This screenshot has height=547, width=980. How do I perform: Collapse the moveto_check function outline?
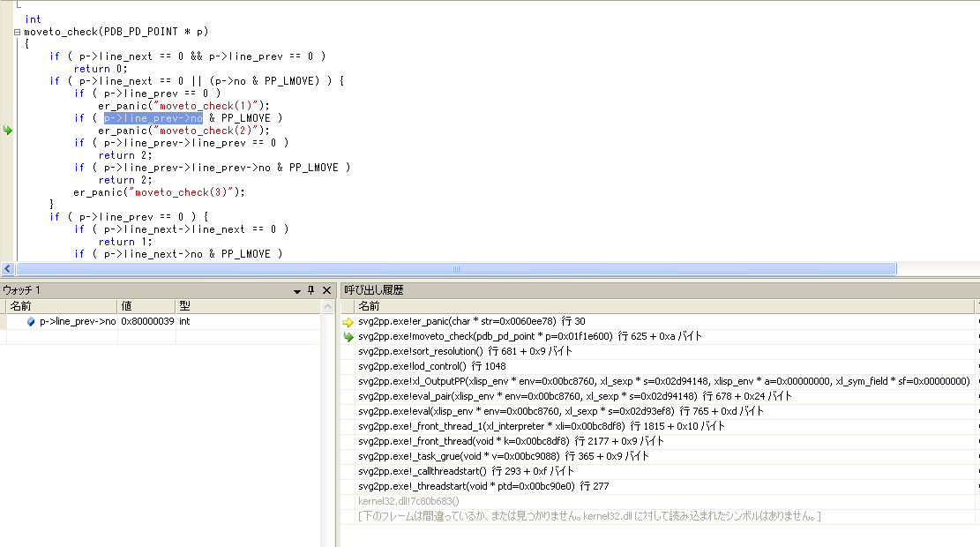(x=18, y=32)
